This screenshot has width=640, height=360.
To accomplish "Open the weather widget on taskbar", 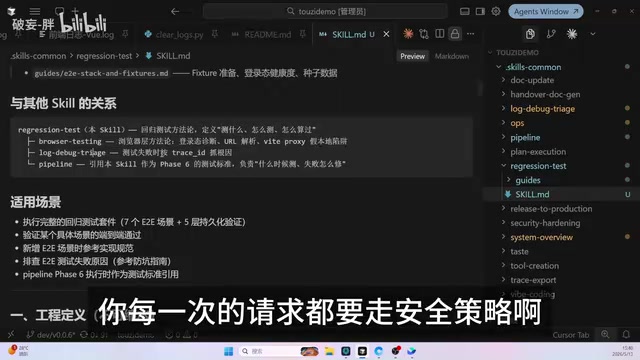I will [18, 351].
